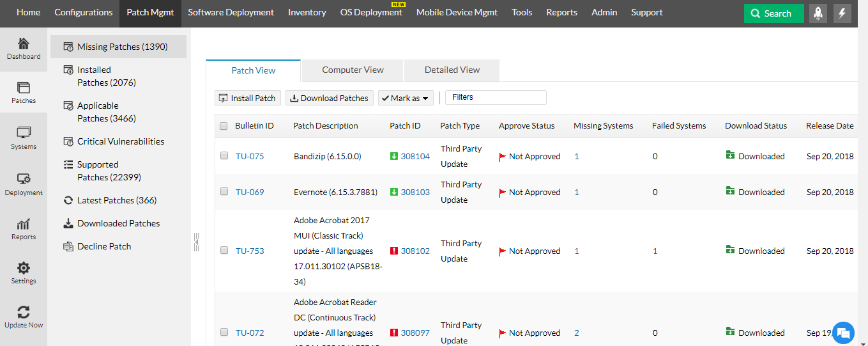Switch to the Computer View tab
This screenshot has height=346, width=868.
[x=353, y=70]
